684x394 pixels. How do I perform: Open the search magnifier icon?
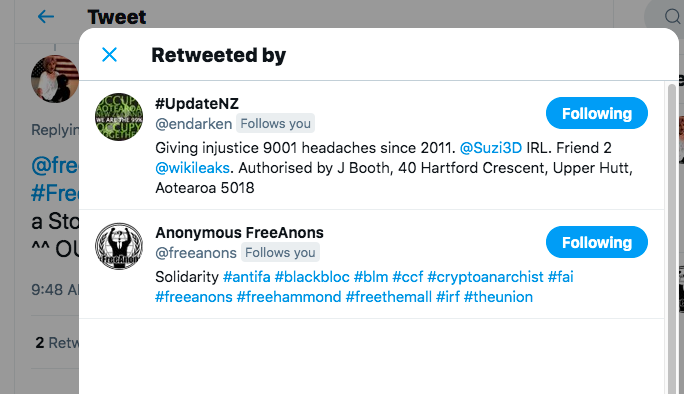click(x=672, y=17)
